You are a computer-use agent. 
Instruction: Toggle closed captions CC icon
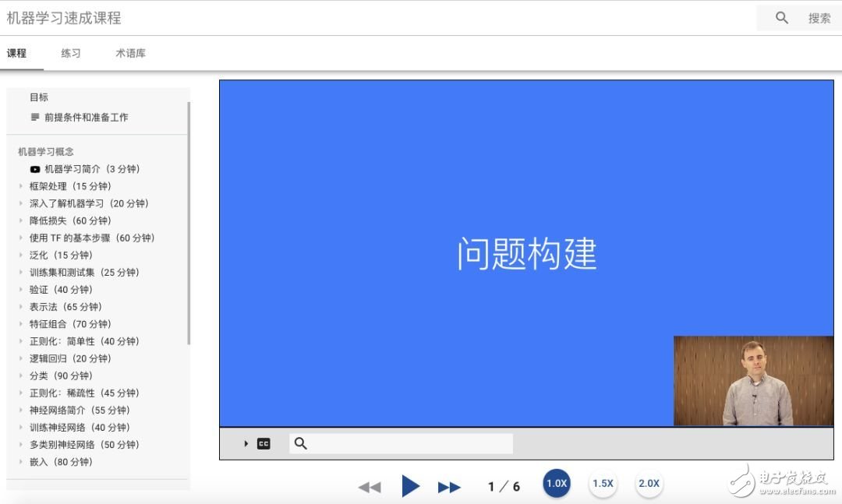[264, 444]
